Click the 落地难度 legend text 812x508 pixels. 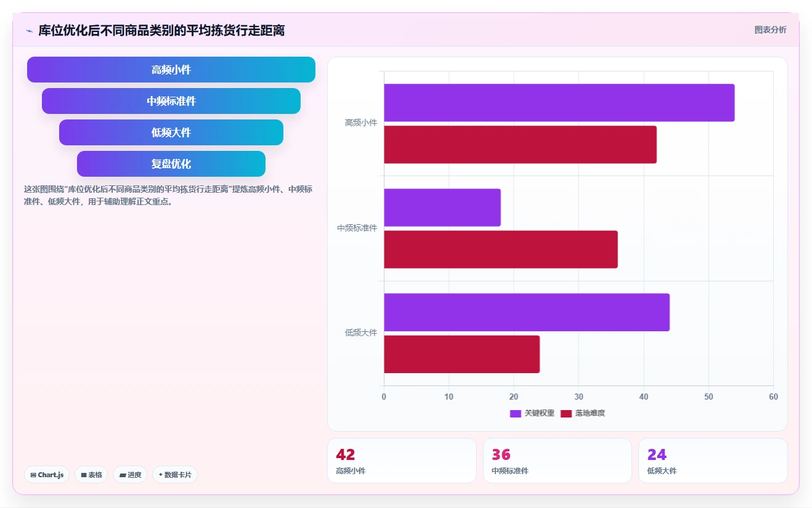(x=590, y=413)
